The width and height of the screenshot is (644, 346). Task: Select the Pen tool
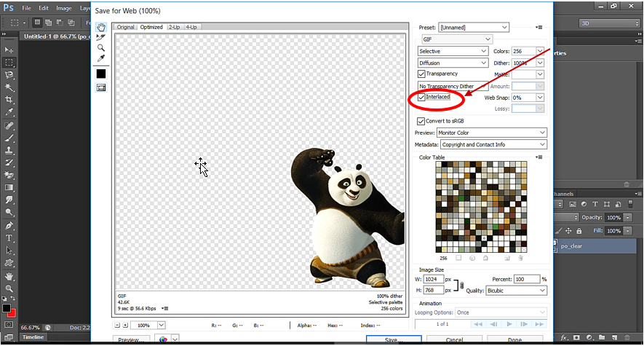9,226
